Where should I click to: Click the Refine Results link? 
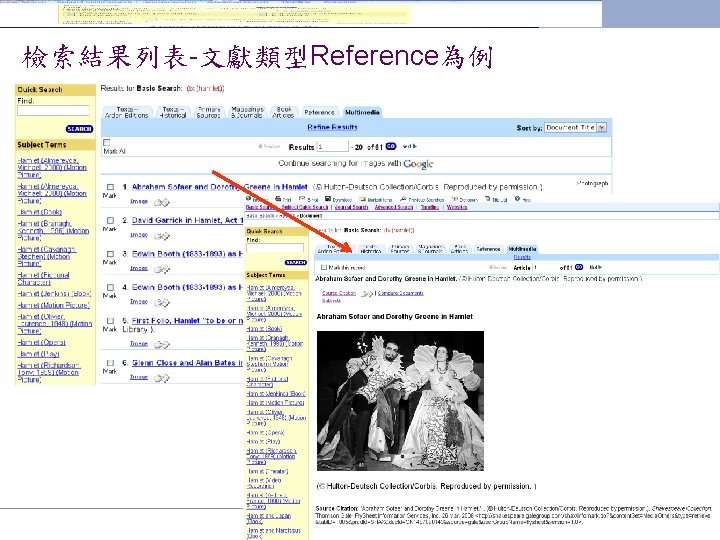[x=332, y=127]
